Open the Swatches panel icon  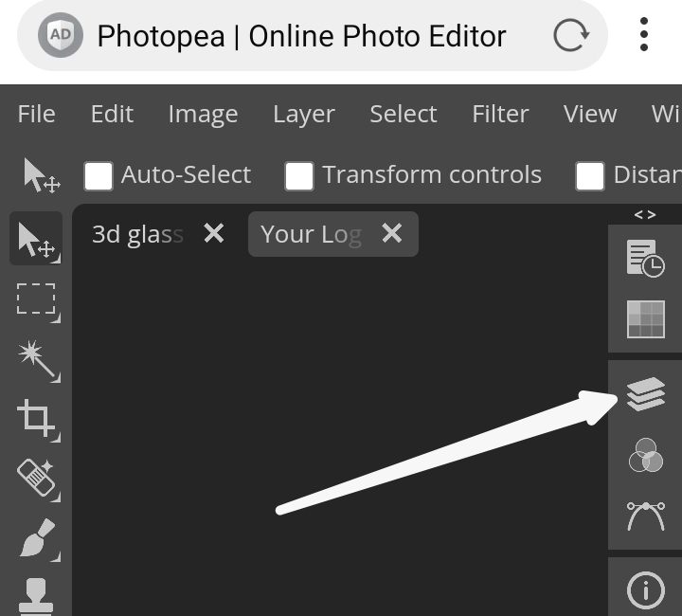point(646,319)
